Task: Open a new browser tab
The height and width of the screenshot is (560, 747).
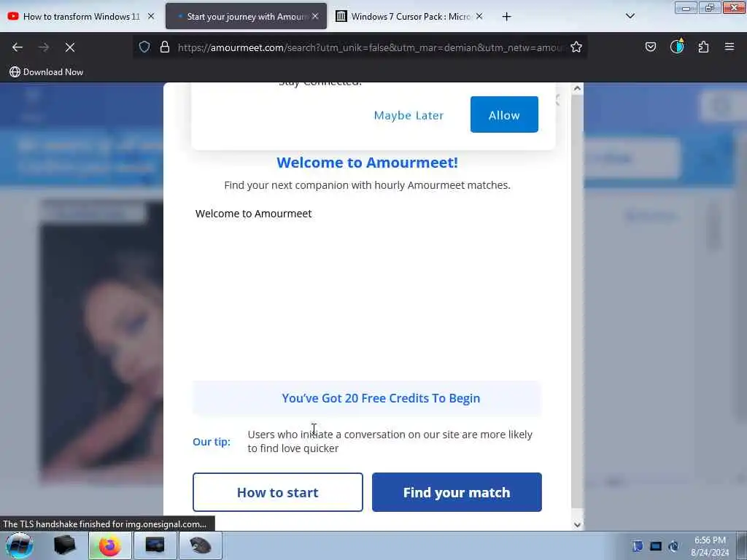Action: click(x=506, y=17)
